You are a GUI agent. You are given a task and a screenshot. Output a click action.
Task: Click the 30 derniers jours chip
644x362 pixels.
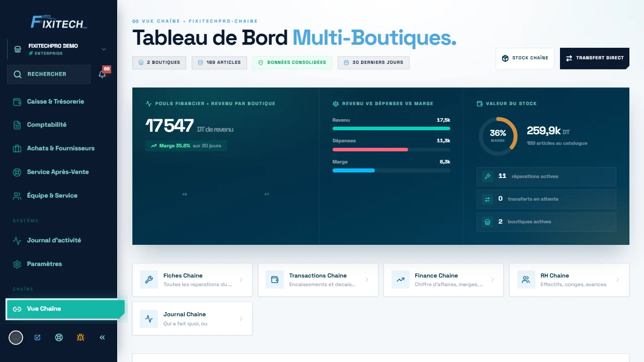pyautogui.click(x=373, y=62)
